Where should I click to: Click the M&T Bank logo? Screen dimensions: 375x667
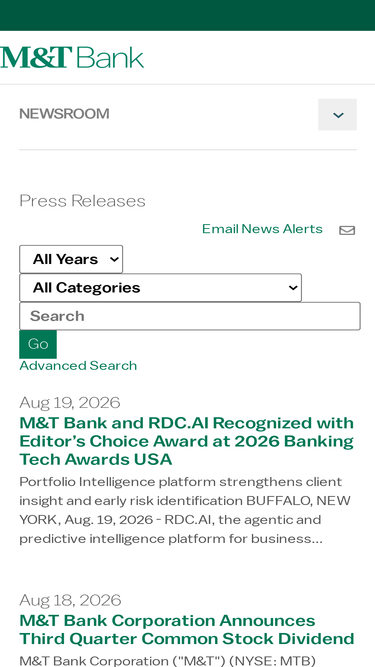coord(72,57)
